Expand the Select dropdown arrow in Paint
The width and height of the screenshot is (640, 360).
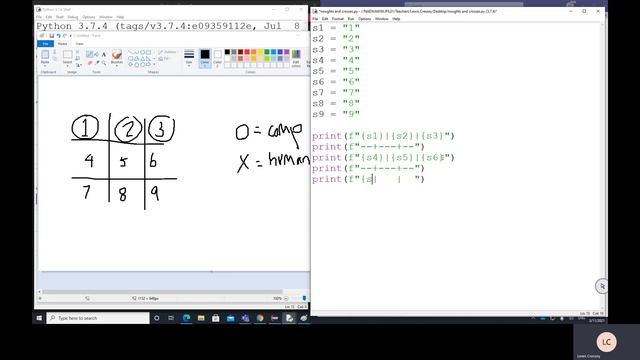click(67, 65)
